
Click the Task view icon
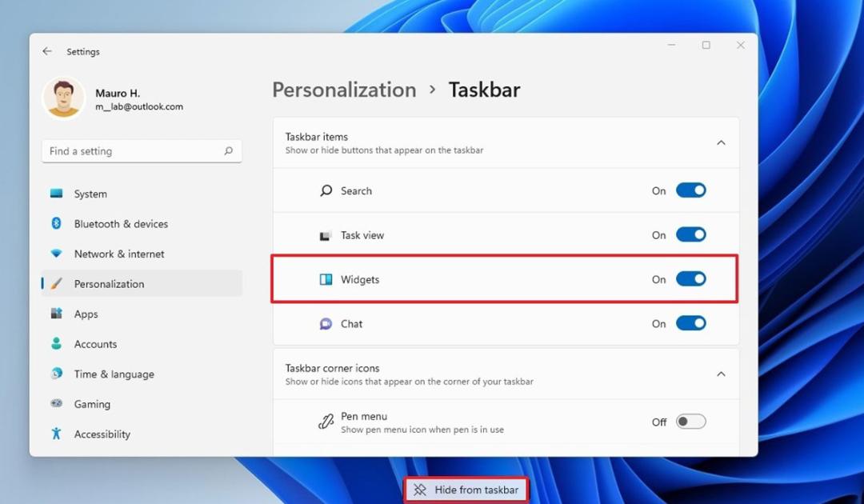326,235
